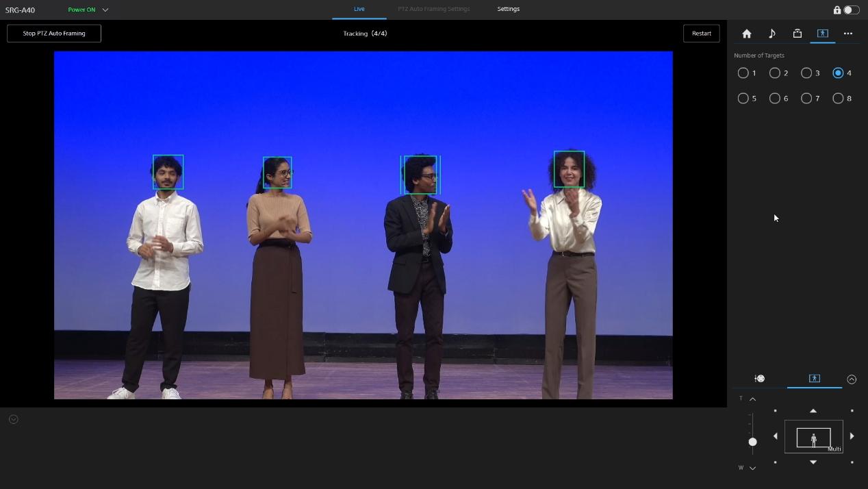The height and width of the screenshot is (489, 868).
Task: Open the three-dots more options icon
Action: [848, 34]
